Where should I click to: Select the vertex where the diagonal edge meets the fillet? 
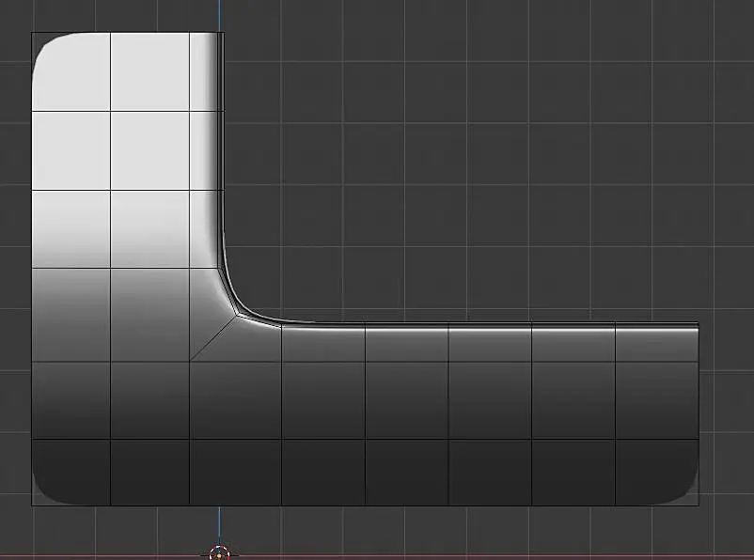click(237, 316)
